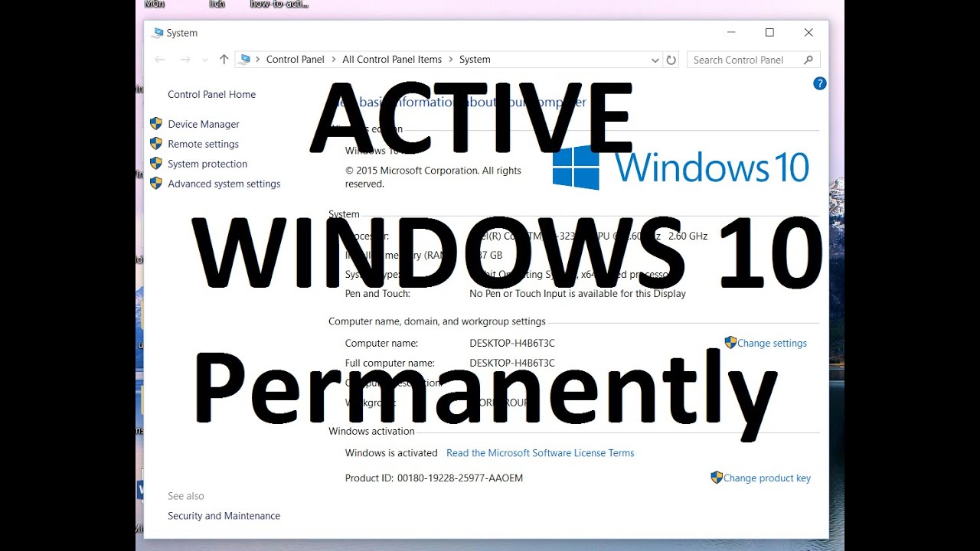The width and height of the screenshot is (980, 551).
Task: Click the System window title icon
Action: (158, 33)
